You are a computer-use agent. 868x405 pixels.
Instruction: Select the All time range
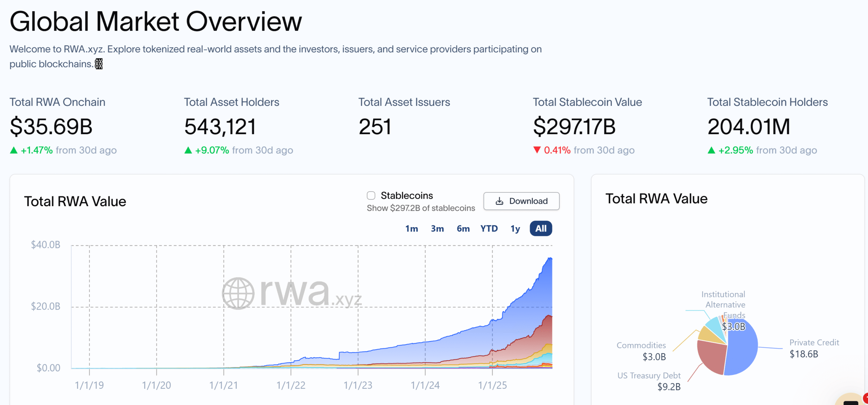coord(541,228)
